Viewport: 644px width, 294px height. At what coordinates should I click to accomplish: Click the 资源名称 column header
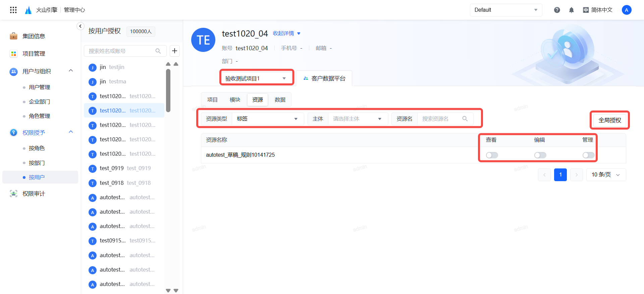click(216, 140)
